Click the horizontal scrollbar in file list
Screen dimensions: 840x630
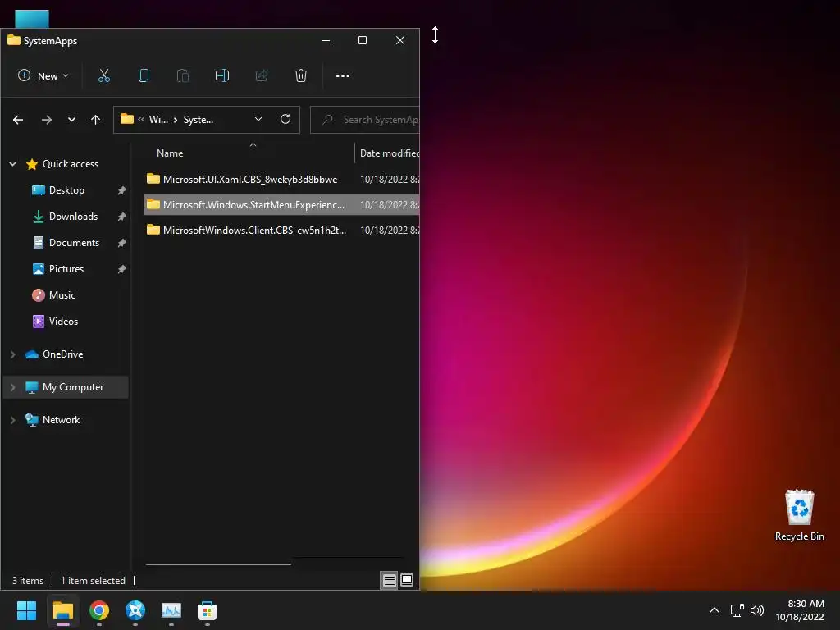click(218, 564)
